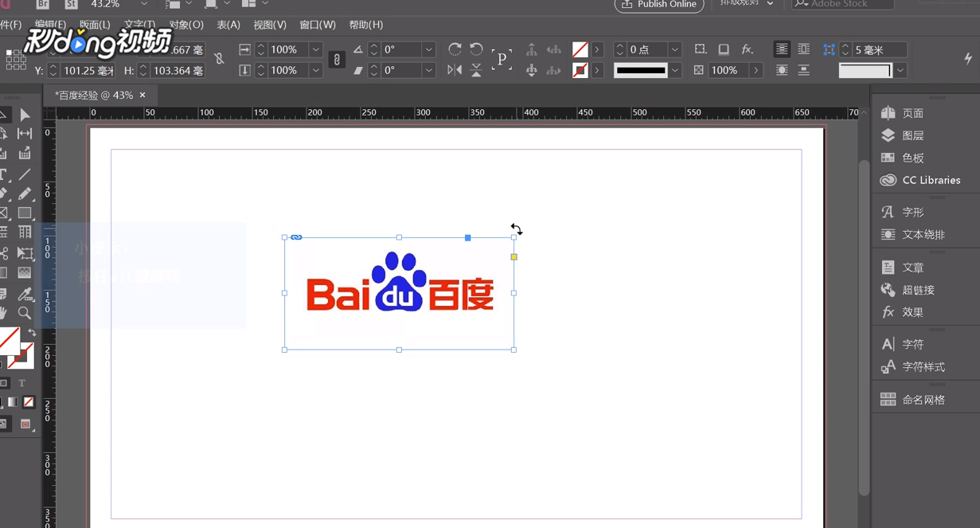Expand the stroke color swatch arrow
The height and width of the screenshot is (528, 980).
click(597, 70)
